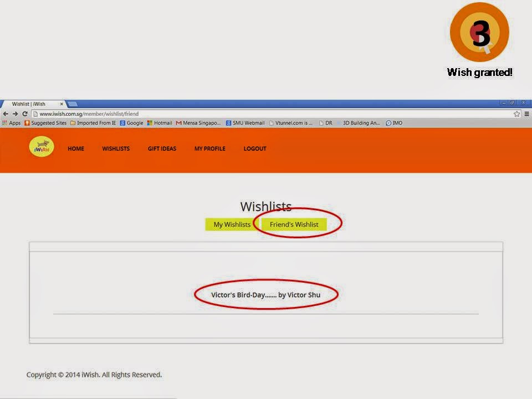532x399 pixels.
Task: Click the WISHLISTS menu item
Action: [115, 149]
